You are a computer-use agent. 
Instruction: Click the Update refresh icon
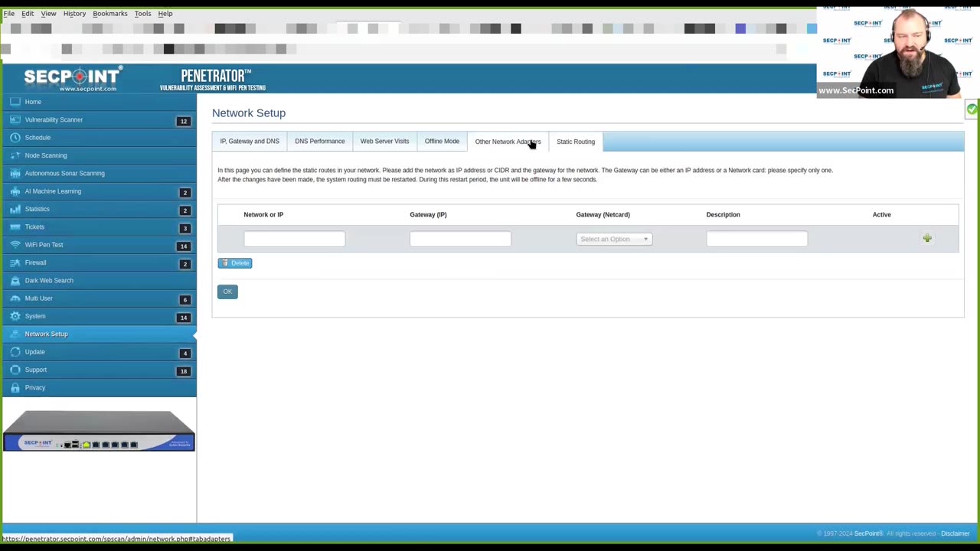coord(15,352)
